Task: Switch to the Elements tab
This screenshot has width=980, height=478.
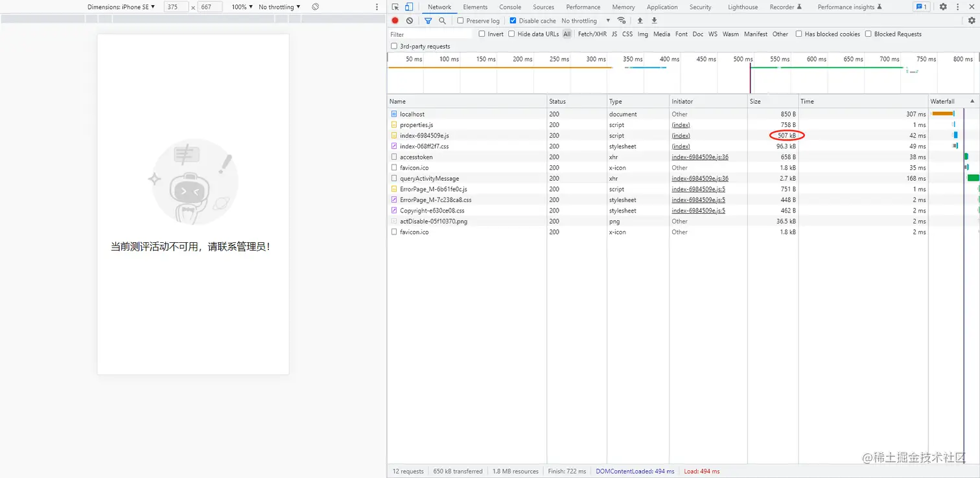Action: pyautogui.click(x=475, y=7)
